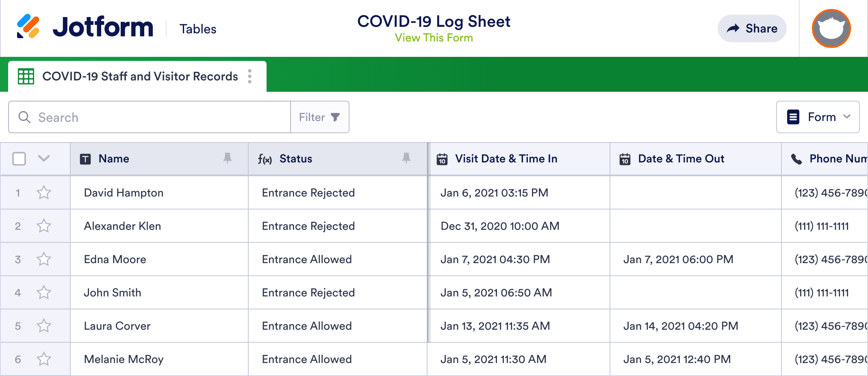Click the Jotform logo icon
The width and height of the screenshot is (868, 376).
click(28, 26)
